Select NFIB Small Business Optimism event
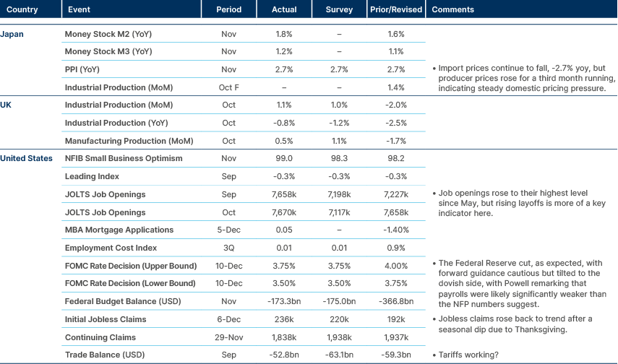Screen dimensions: 618x364 click(124, 158)
